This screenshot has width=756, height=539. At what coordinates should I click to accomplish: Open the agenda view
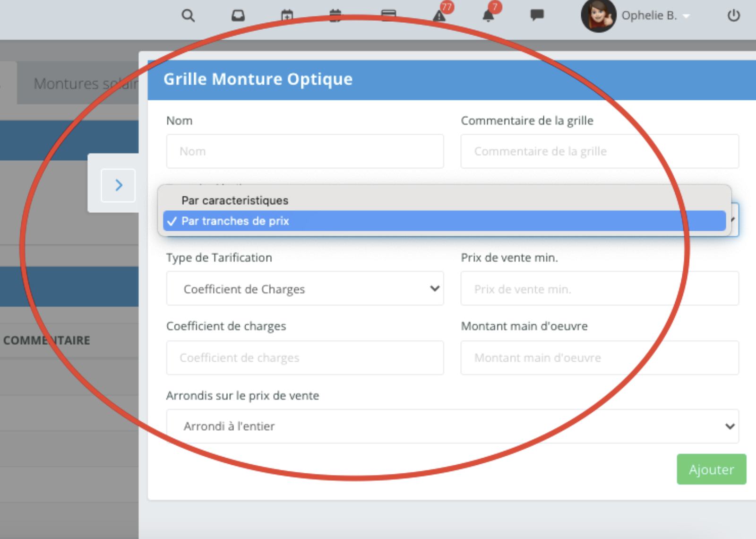click(335, 16)
